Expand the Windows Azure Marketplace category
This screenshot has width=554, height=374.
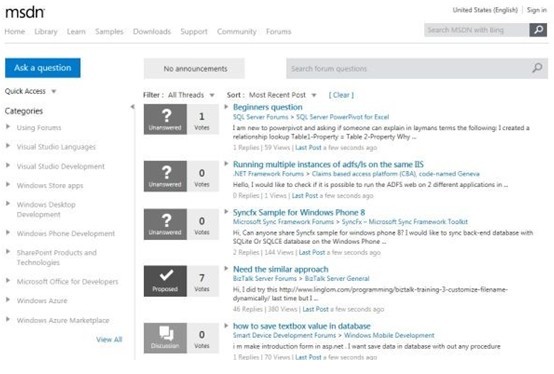coord(8,319)
